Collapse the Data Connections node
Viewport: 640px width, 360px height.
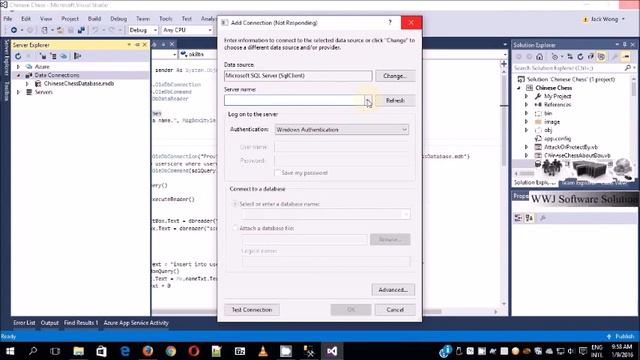click(18, 75)
